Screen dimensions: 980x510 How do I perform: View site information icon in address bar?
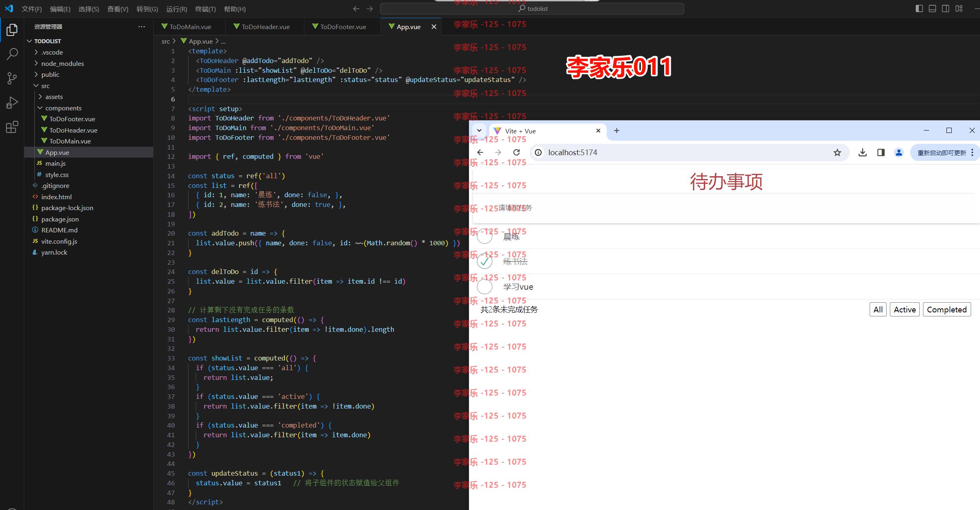[539, 152]
